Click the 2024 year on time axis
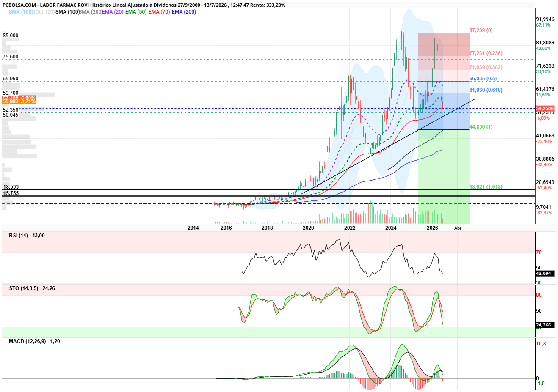The image size is (558, 392). [391, 228]
